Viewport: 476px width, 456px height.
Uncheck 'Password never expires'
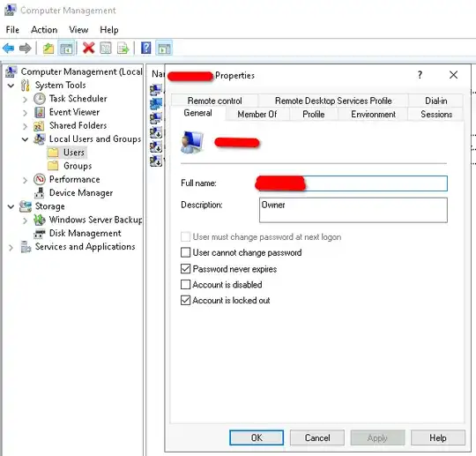(x=185, y=269)
